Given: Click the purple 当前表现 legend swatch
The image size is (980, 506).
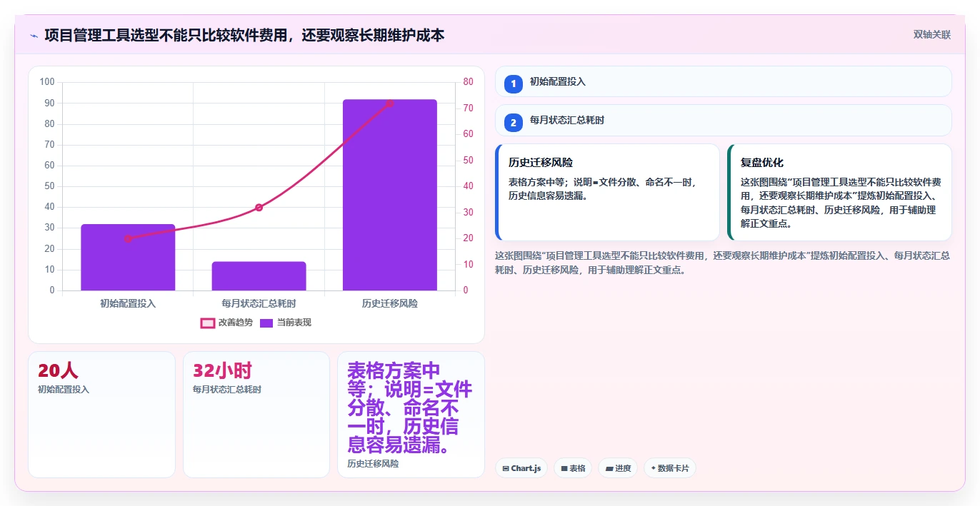Looking at the screenshot, I should pos(266,323).
